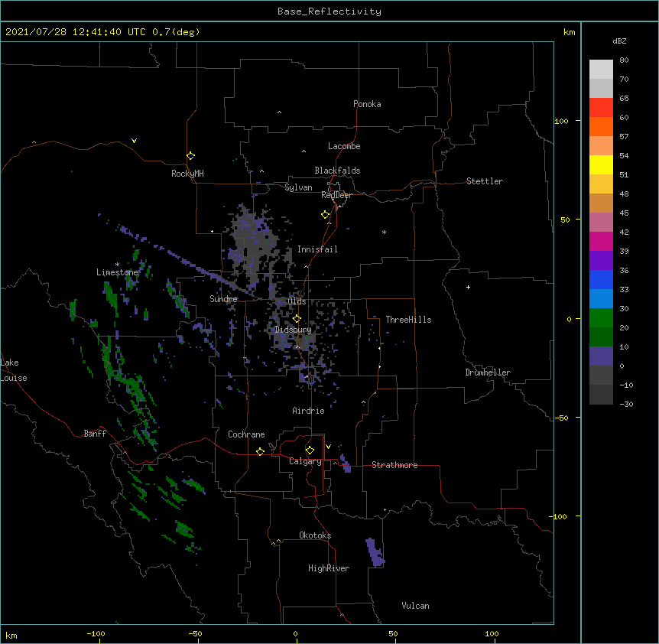This screenshot has width=659, height=644.
Task: Click yellow diamond marker above Calgary label
Action: 310,450
